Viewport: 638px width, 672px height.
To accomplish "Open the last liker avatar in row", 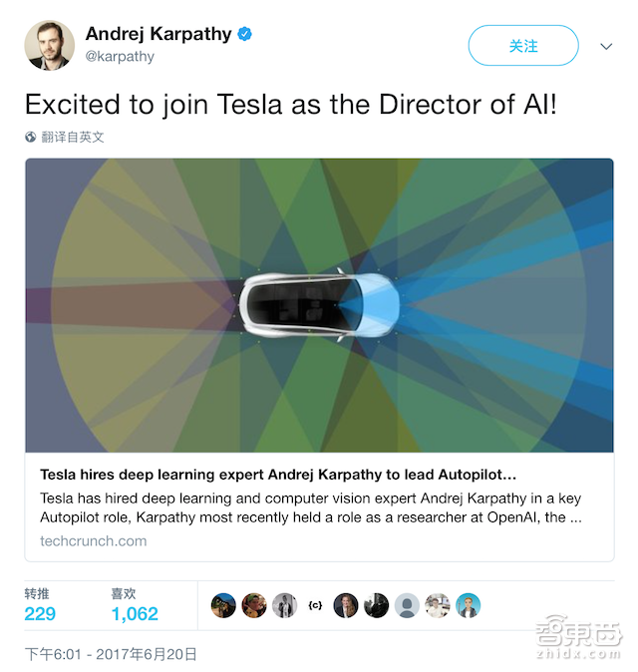I will coord(469,605).
